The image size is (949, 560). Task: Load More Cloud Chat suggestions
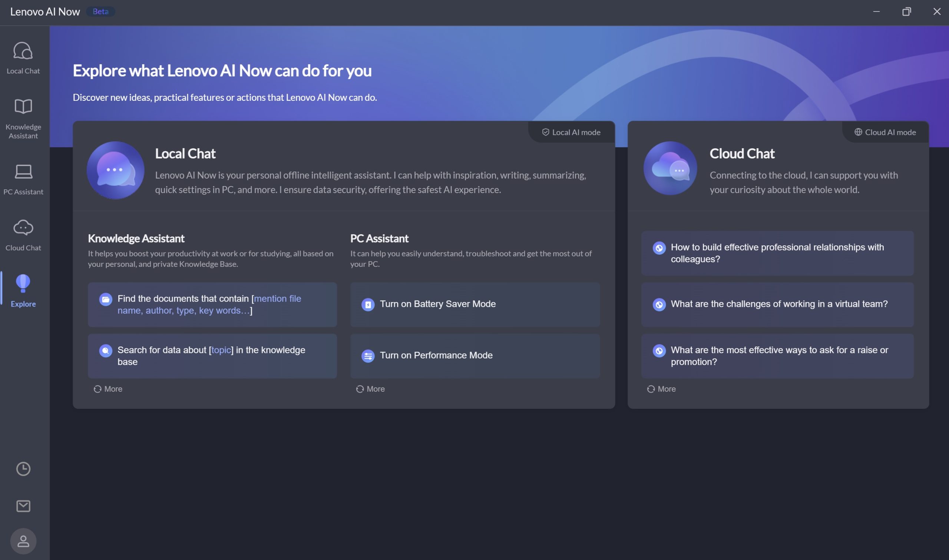coord(661,389)
